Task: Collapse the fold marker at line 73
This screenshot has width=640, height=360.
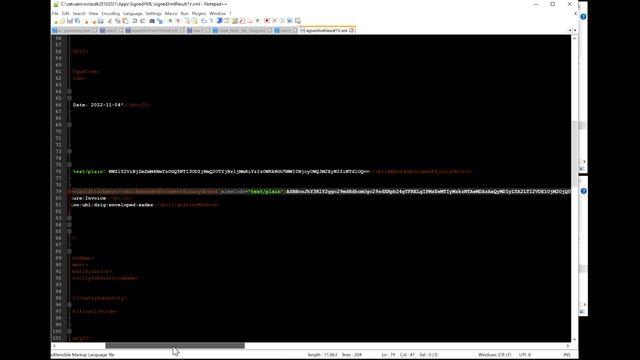Action: (69, 151)
